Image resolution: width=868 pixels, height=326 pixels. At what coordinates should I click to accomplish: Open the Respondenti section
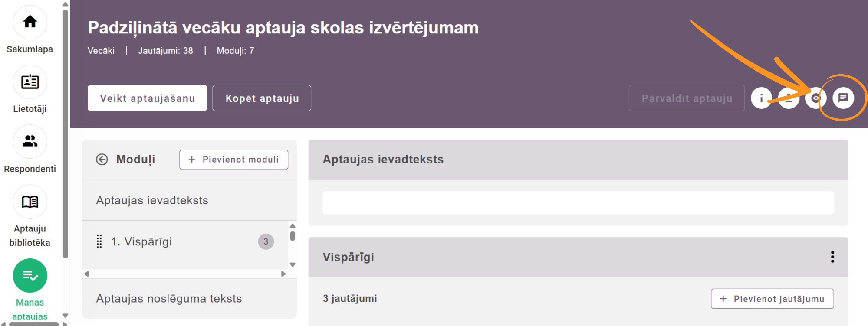click(x=30, y=142)
